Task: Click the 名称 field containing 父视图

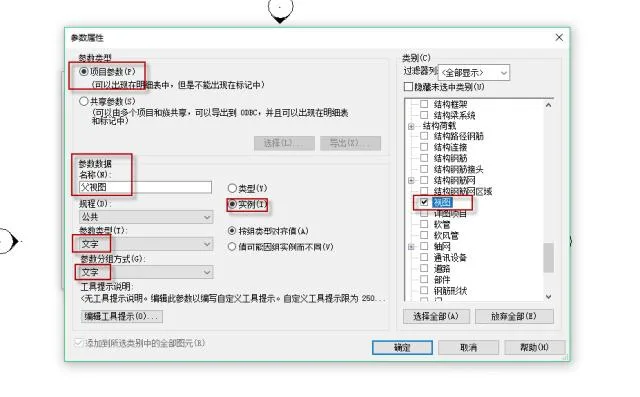Action: click(x=145, y=187)
